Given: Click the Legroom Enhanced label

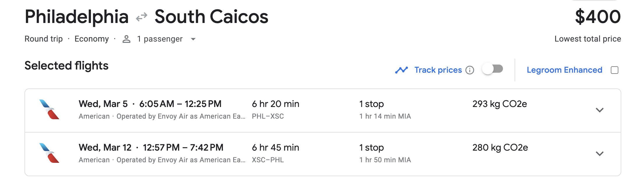Looking at the screenshot, I should [564, 70].
